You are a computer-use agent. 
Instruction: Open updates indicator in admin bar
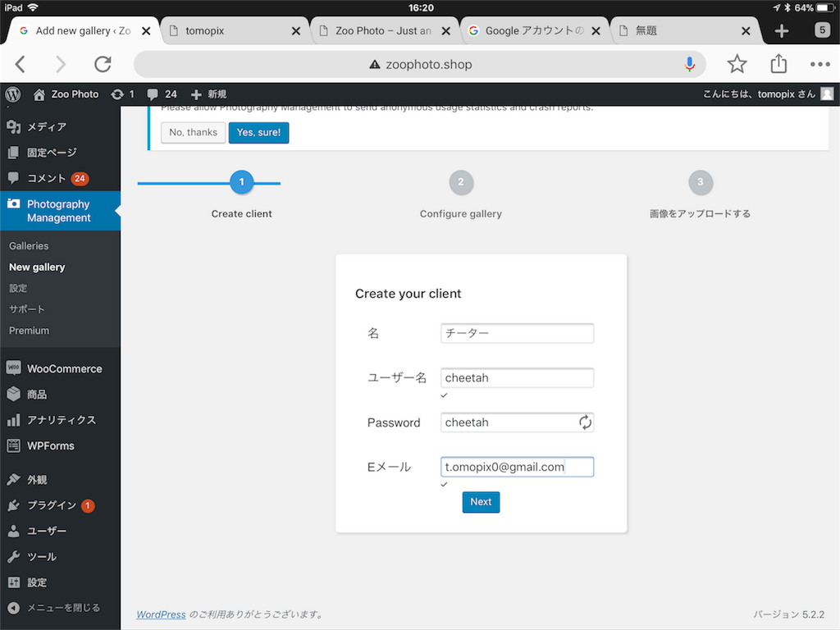[x=123, y=94]
